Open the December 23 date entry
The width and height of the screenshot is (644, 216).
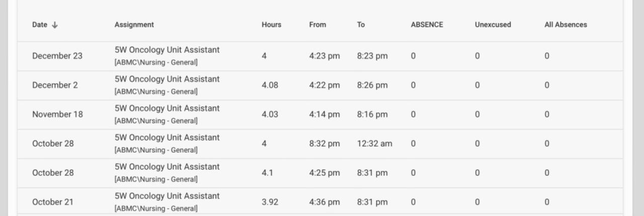click(57, 56)
